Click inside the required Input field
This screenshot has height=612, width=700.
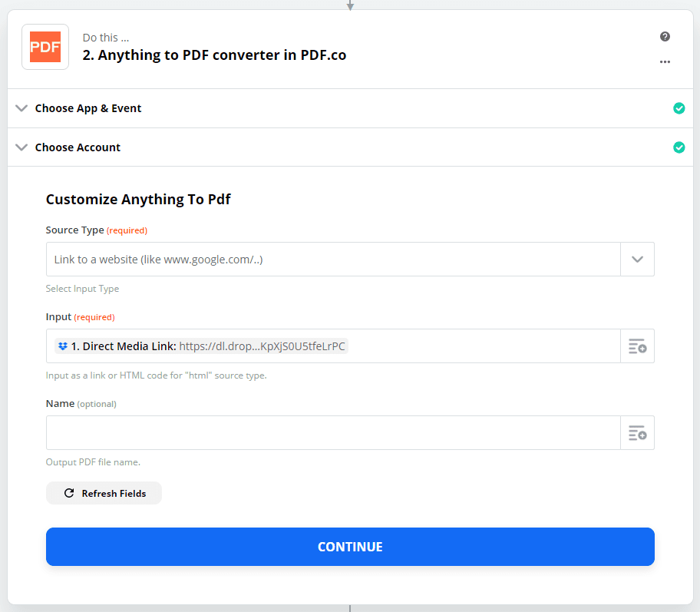point(461,346)
